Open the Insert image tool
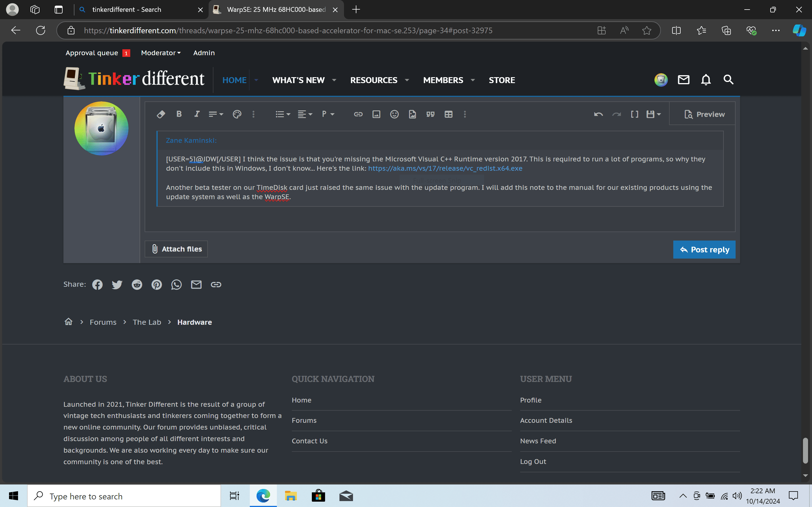 click(x=376, y=114)
